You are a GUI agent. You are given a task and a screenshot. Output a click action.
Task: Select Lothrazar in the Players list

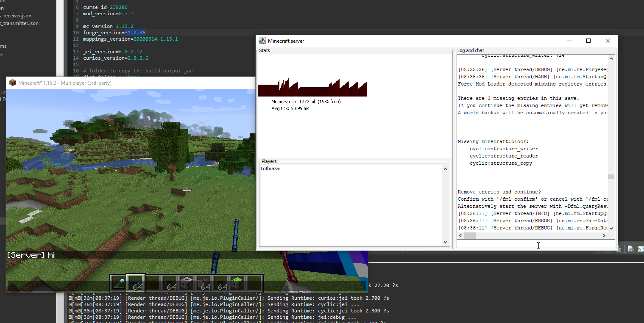point(270,168)
